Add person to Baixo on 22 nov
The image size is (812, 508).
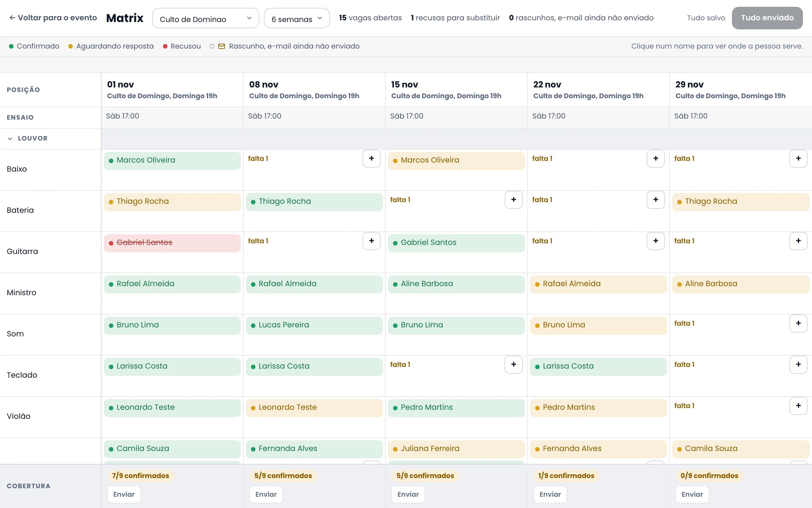[655, 159]
